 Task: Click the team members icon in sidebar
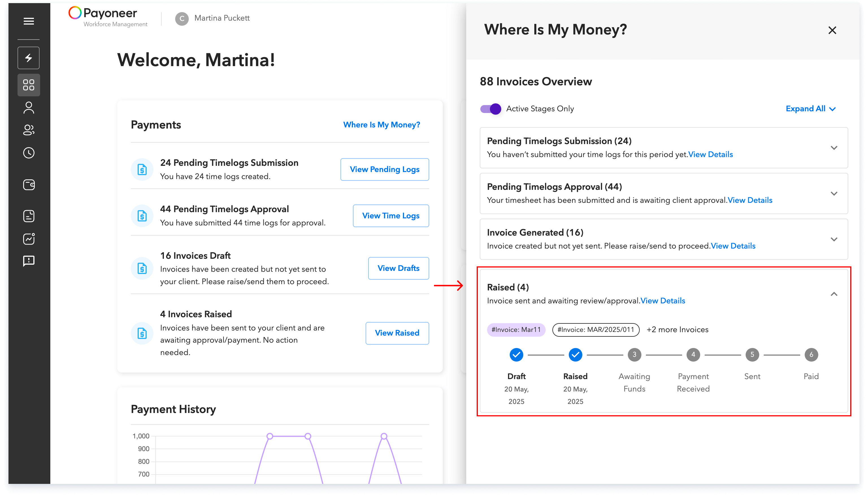29,130
